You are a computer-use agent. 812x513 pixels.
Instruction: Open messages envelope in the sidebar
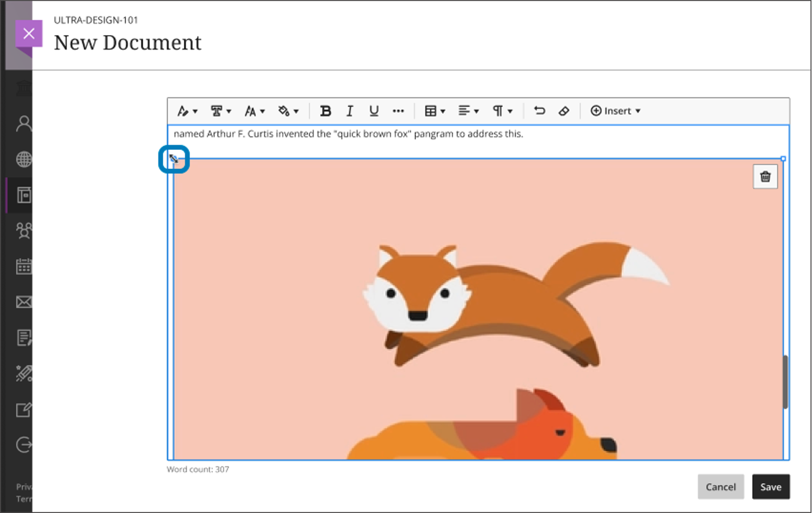[24, 302]
